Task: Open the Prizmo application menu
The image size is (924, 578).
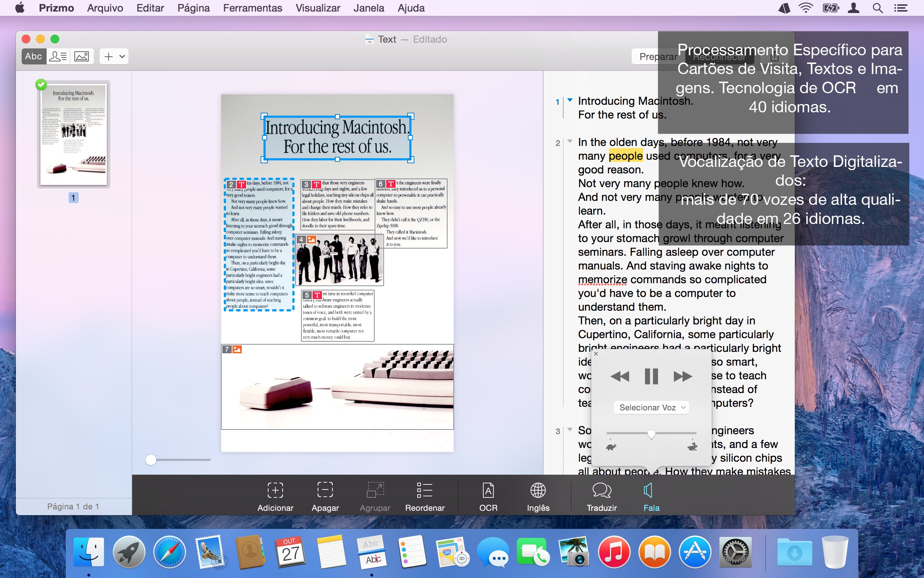Action: click(57, 8)
